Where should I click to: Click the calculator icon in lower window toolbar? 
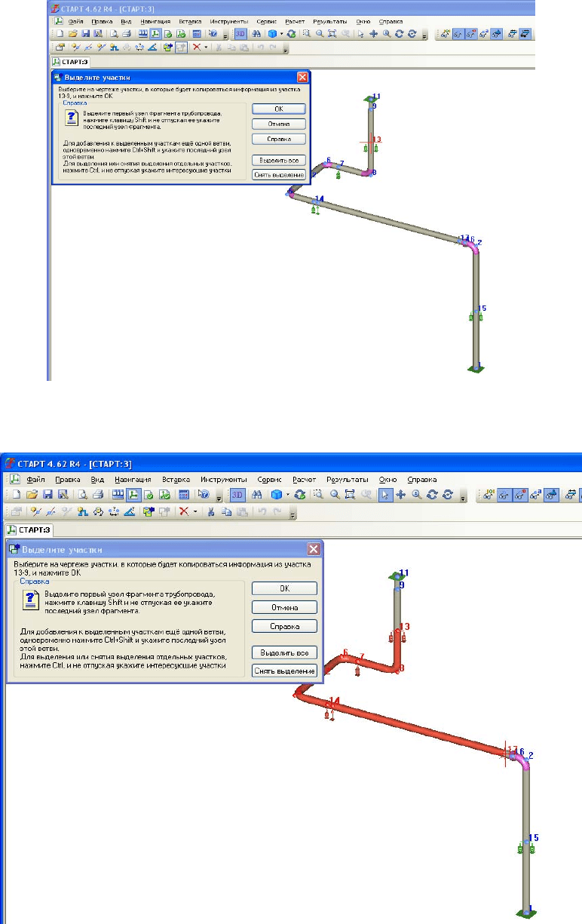182,495
